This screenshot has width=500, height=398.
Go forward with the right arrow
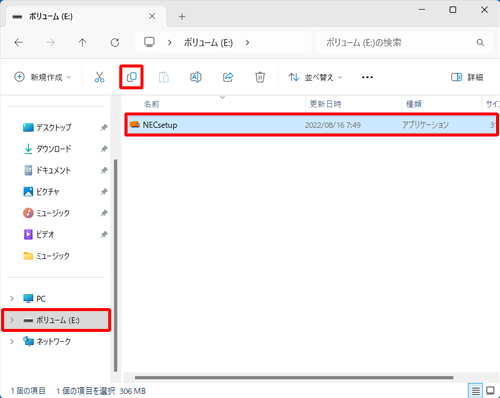point(51,42)
